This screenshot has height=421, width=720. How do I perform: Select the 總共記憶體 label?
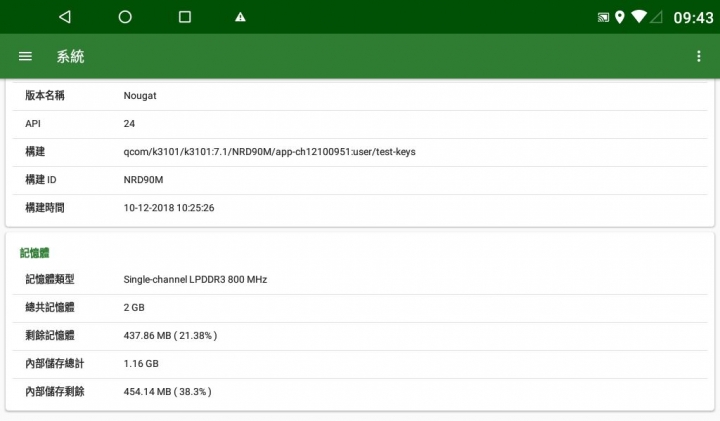50,307
